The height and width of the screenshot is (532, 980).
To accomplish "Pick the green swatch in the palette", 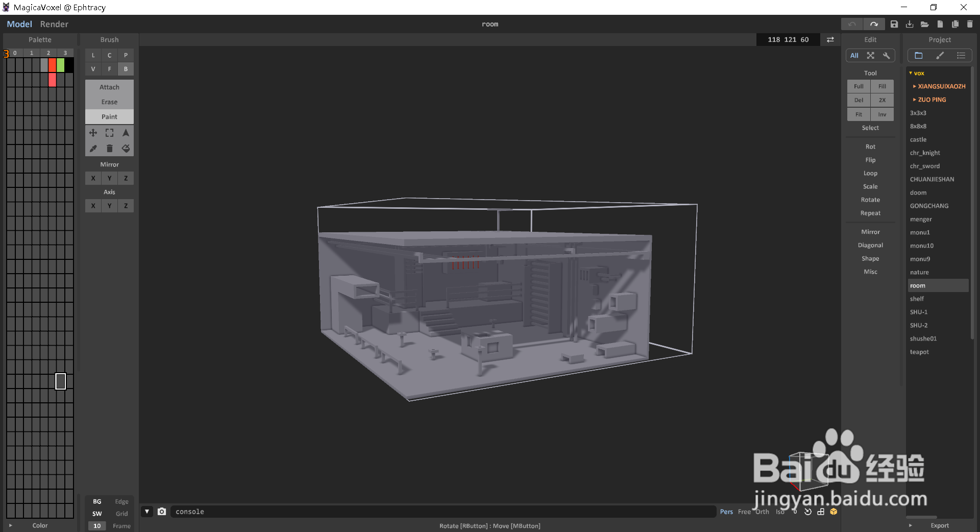I will pyautogui.click(x=61, y=65).
